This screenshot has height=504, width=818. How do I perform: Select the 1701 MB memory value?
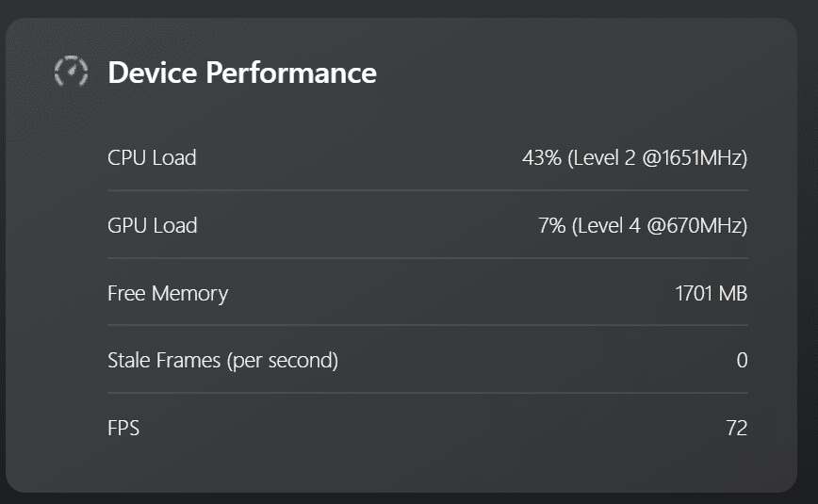[x=712, y=293]
